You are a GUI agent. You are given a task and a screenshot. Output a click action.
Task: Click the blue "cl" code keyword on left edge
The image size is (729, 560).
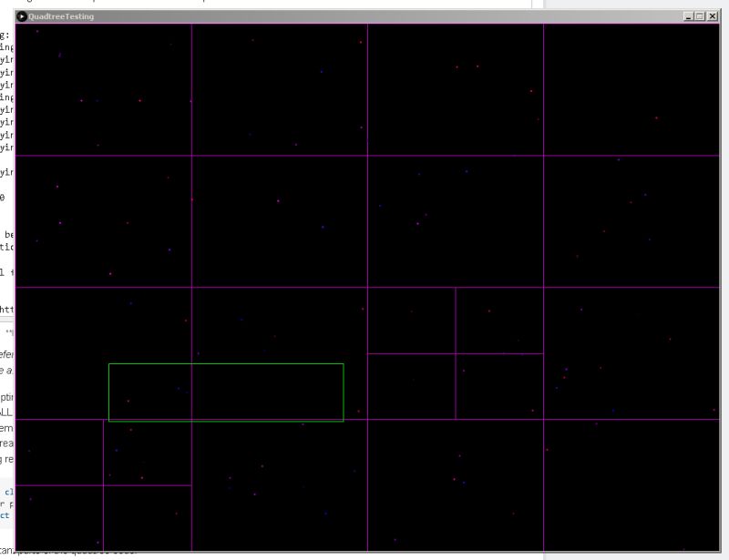click(7, 491)
